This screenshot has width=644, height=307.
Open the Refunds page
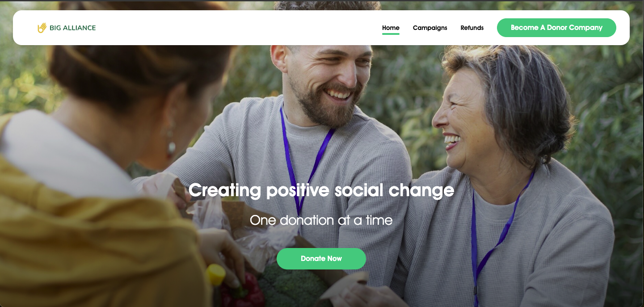point(472,28)
